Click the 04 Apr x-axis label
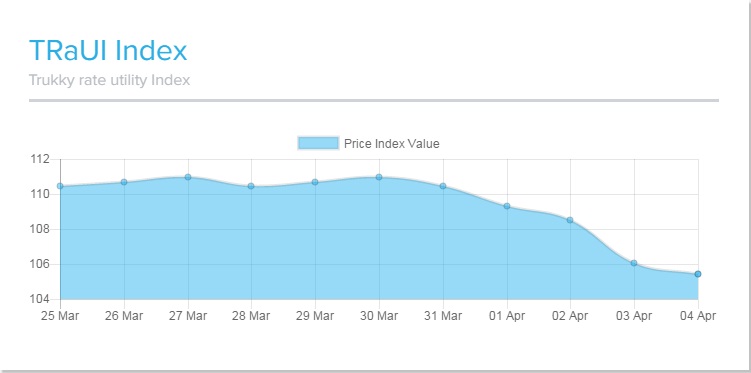Viewport: 751px width, 373px height. click(x=698, y=316)
